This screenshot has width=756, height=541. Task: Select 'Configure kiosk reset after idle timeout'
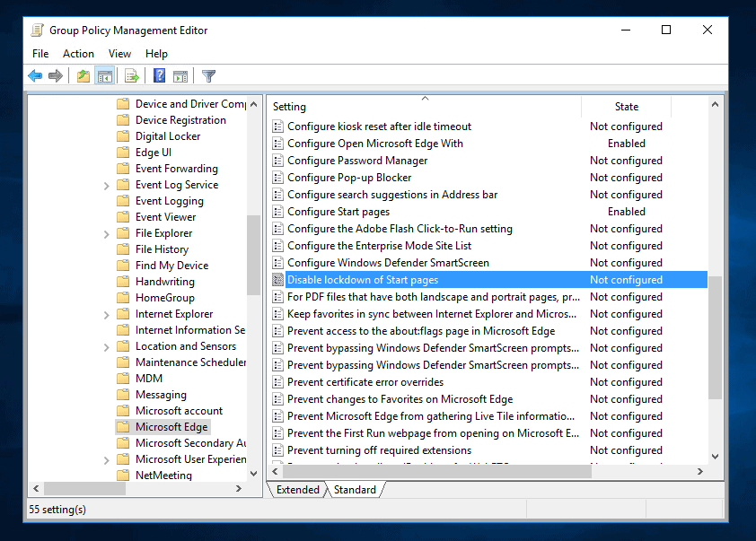pos(379,127)
